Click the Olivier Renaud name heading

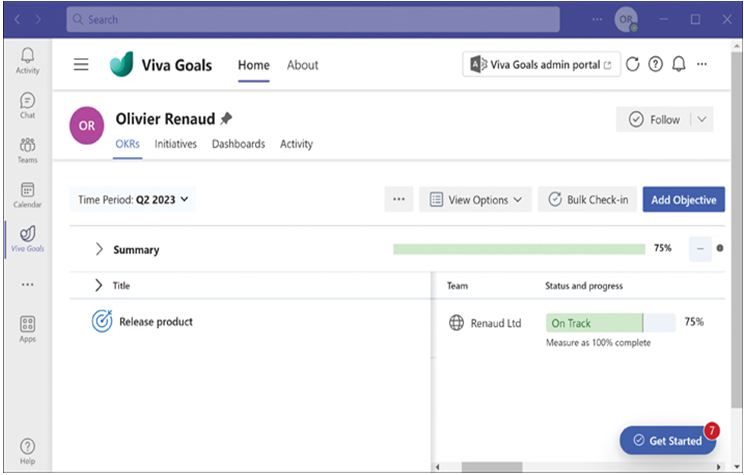tap(165, 119)
